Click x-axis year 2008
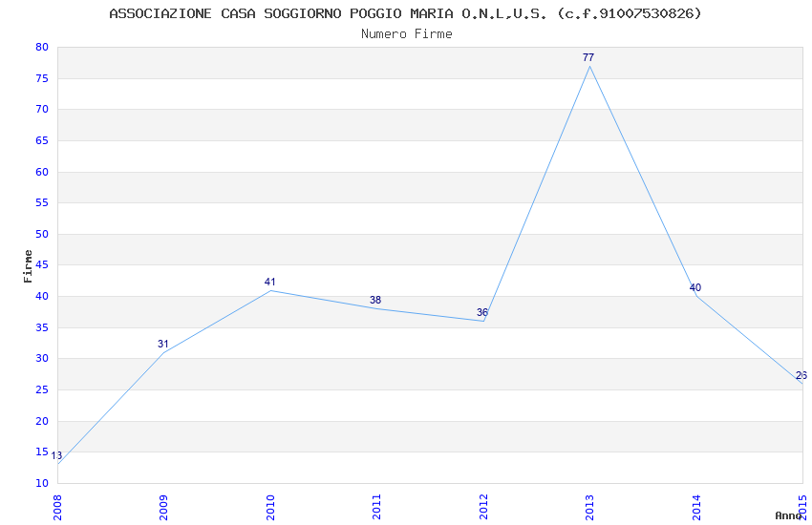This screenshot has width=812, height=525. point(57,507)
